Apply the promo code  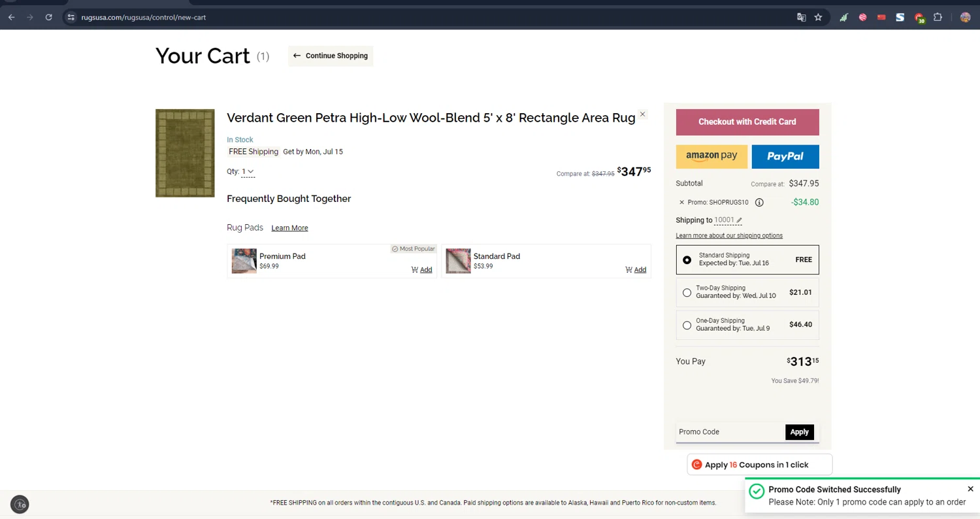[x=800, y=431]
